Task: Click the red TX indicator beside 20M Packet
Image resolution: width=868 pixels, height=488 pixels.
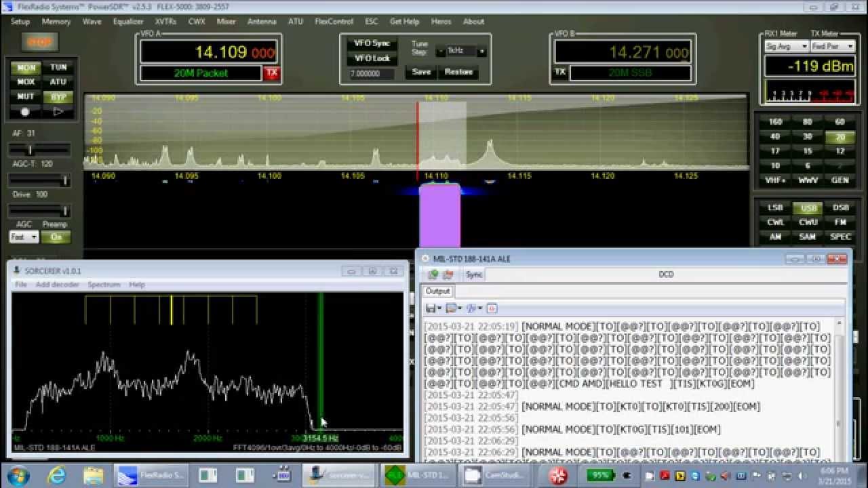Action: point(271,73)
